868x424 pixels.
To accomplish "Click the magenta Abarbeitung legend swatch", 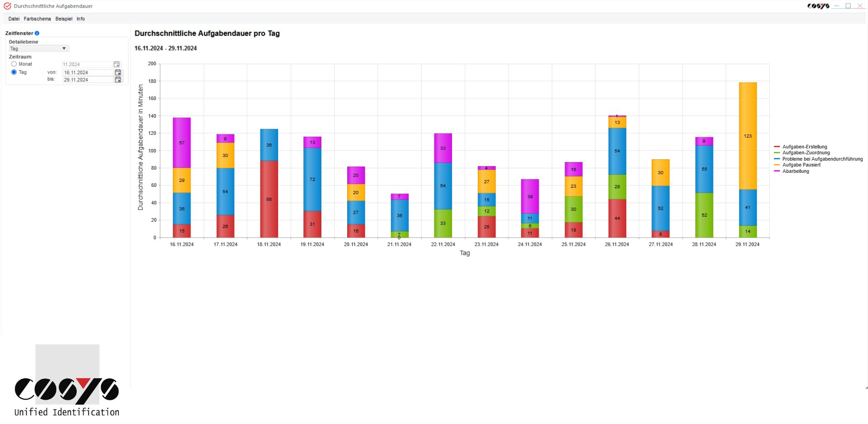I will (x=777, y=171).
